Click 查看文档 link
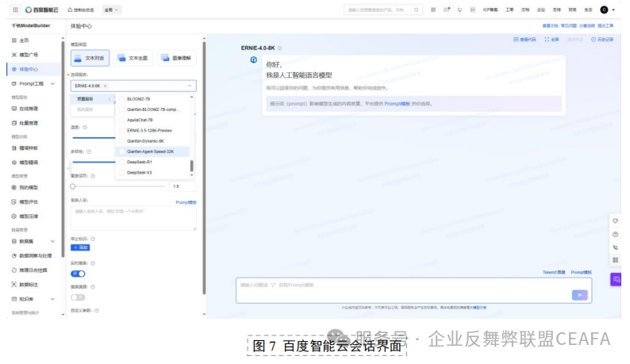Screen dimensions: 630x364 point(550,25)
